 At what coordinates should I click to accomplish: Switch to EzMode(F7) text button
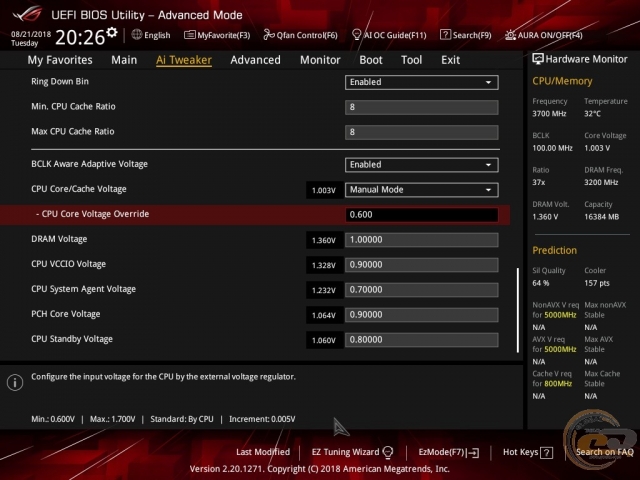pos(441,452)
